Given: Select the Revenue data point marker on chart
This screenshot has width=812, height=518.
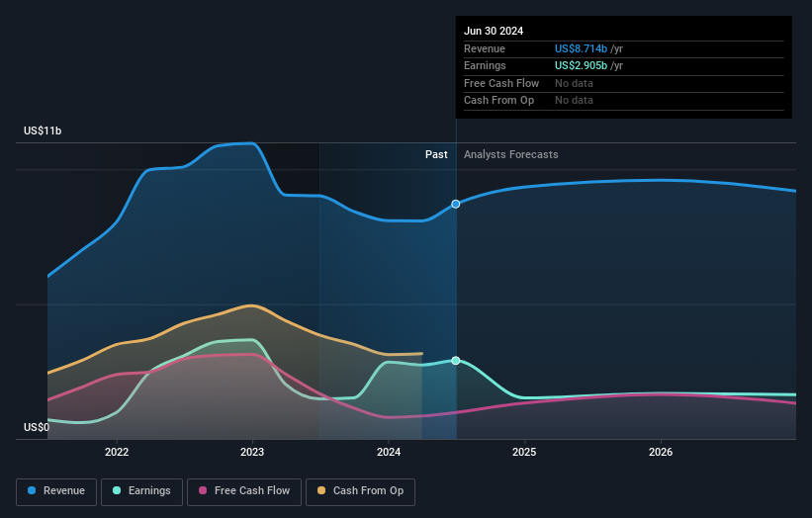Looking at the screenshot, I should pos(456,204).
